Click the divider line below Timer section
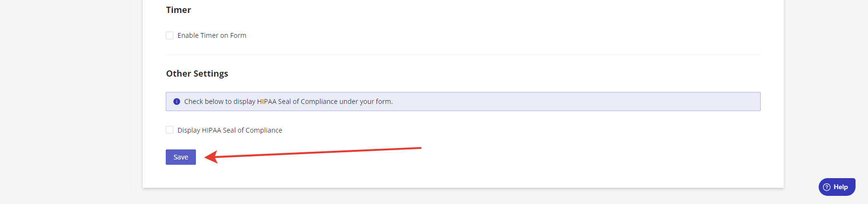Viewport: 868px width, 204px height. click(463, 55)
